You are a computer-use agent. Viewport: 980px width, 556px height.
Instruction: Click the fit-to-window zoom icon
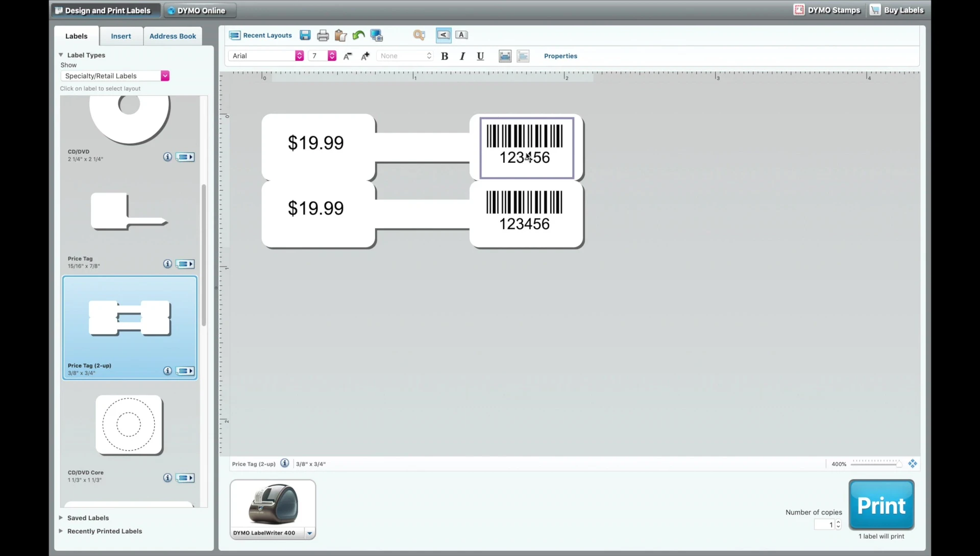[x=913, y=464]
